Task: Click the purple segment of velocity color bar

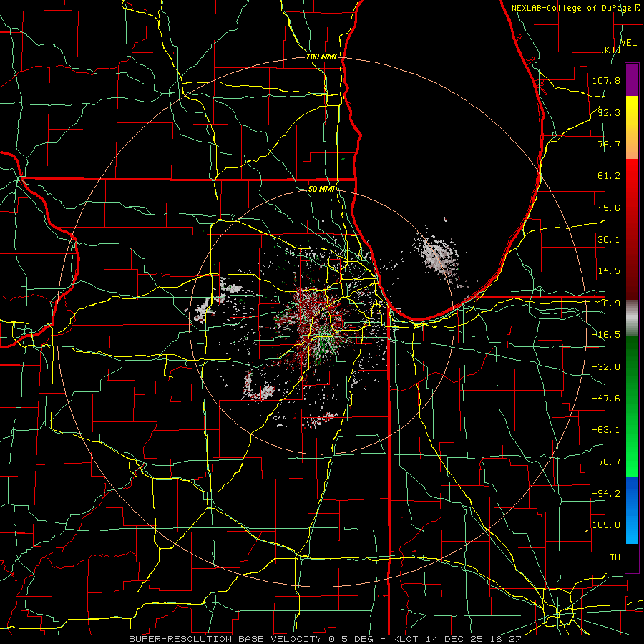Action: coord(632,79)
